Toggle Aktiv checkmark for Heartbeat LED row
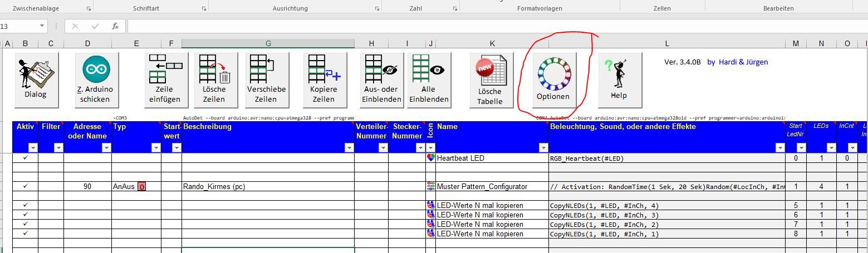This screenshot has width=868, height=253. coord(26,158)
